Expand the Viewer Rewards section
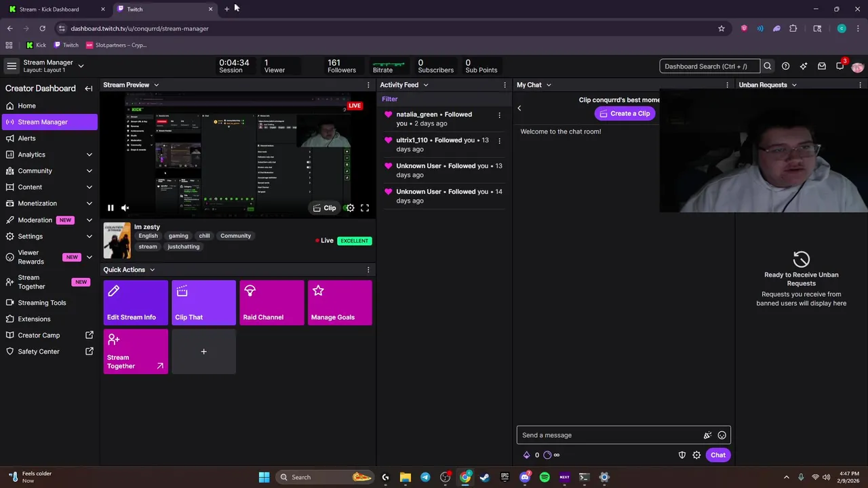The image size is (868, 488). [89, 258]
